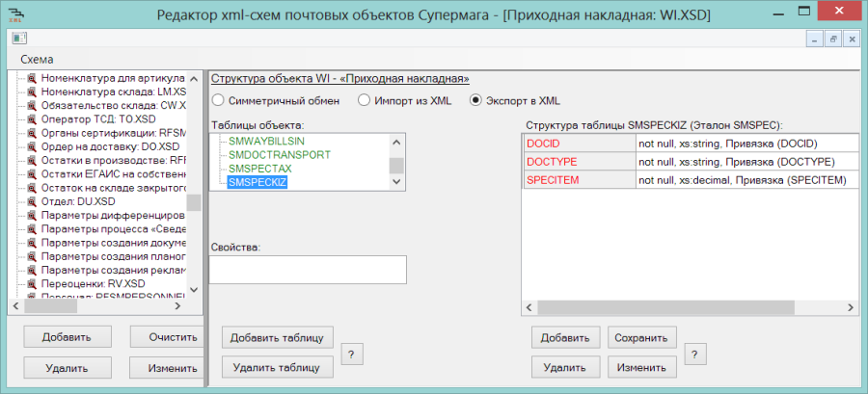The image size is (868, 394).
Task: Click the icon beside Номенклатура склада: LM.XSD
Action: click(33, 92)
